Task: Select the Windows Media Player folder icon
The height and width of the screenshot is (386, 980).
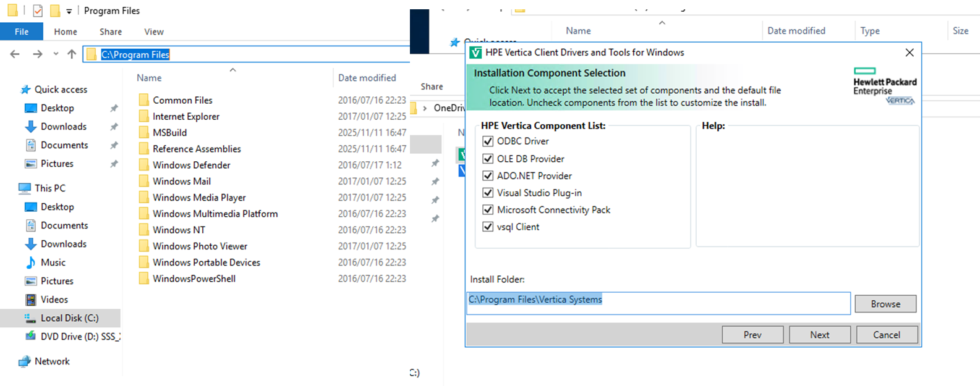Action: click(144, 197)
